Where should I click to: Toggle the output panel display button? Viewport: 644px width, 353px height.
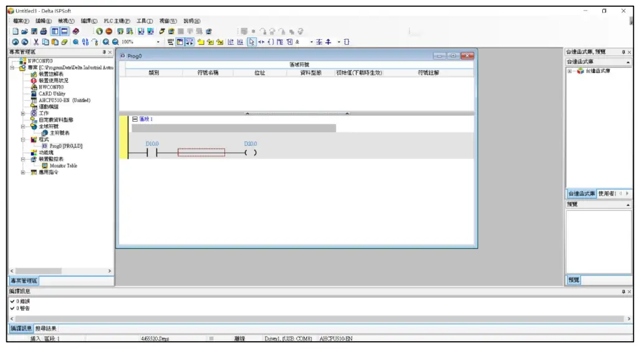(64, 31)
